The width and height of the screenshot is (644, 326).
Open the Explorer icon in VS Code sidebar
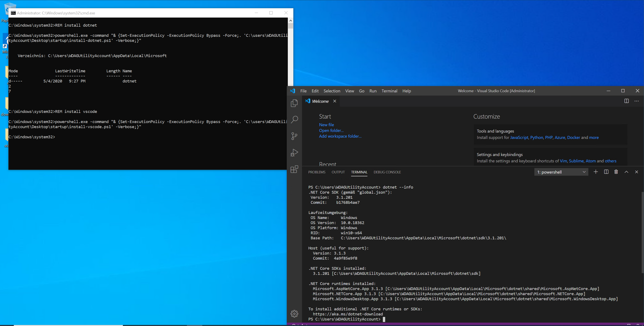tap(294, 103)
